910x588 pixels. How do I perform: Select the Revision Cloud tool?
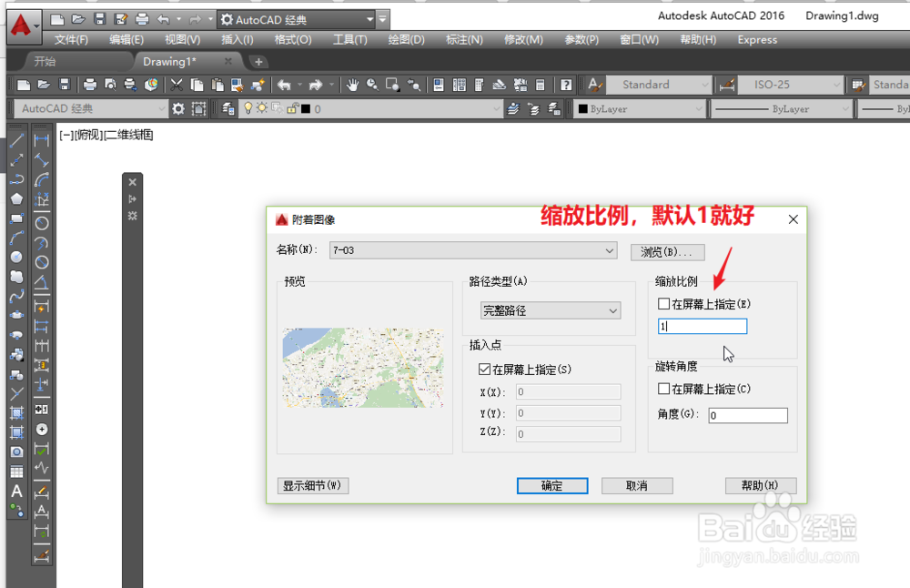coord(16,277)
